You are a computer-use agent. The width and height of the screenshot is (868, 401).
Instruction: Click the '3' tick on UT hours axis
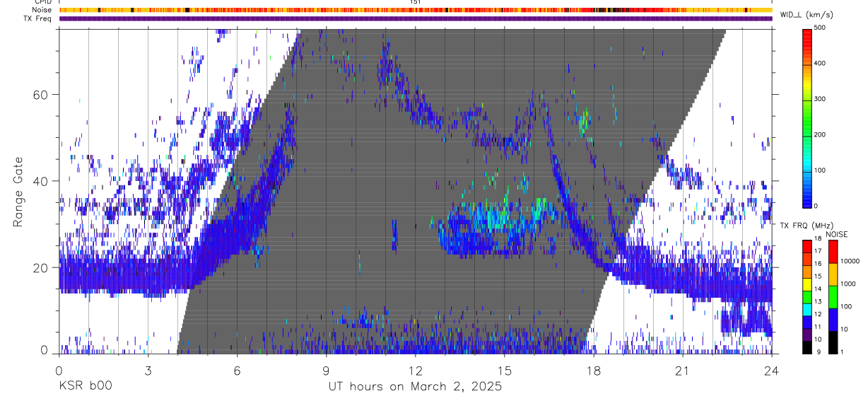pos(148,371)
